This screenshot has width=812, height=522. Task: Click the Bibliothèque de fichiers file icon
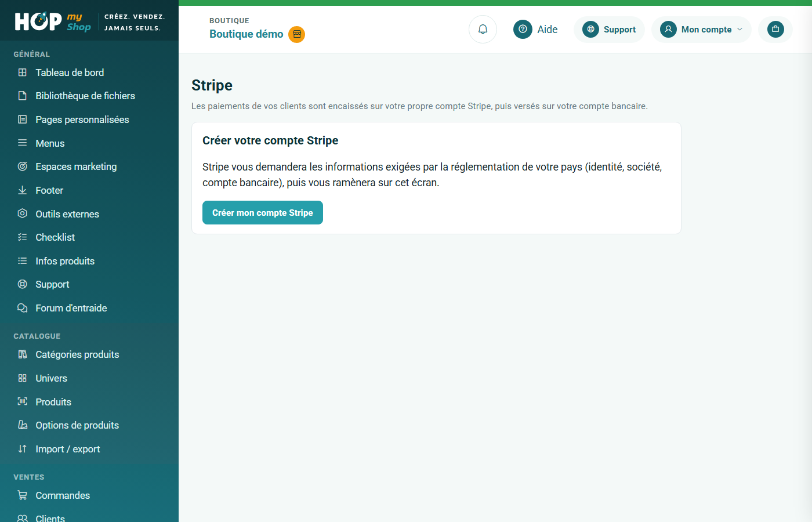pyautogui.click(x=22, y=96)
